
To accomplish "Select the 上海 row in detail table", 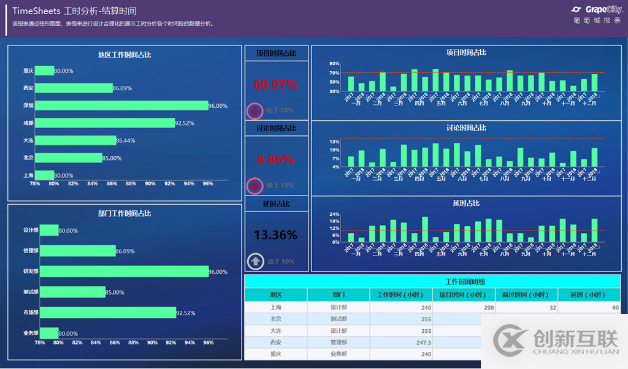I will [x=433, y=307].
